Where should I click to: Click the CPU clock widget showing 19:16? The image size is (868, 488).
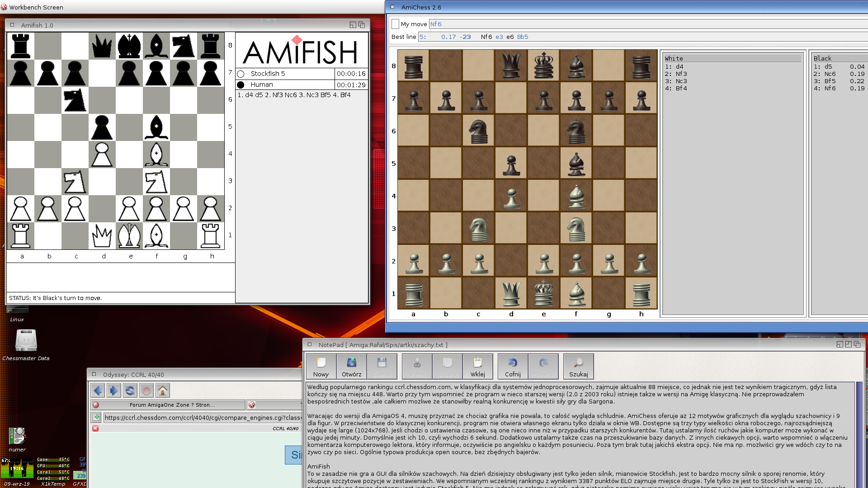click(17, 468)
